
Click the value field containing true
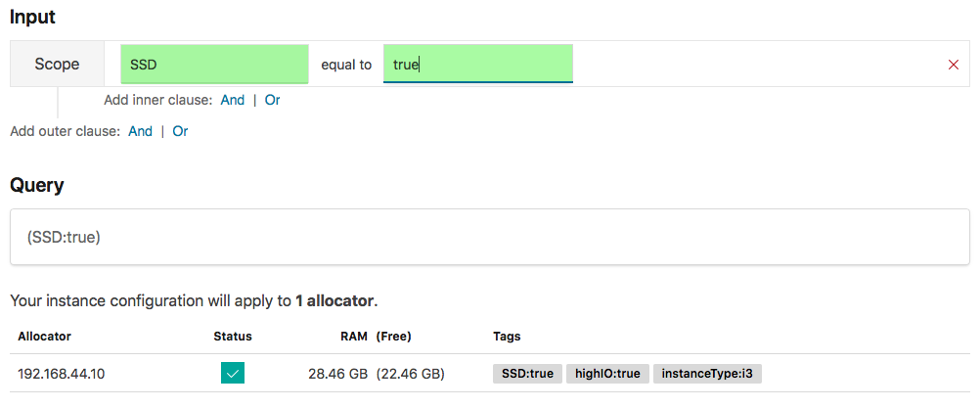tap(477, 65)
